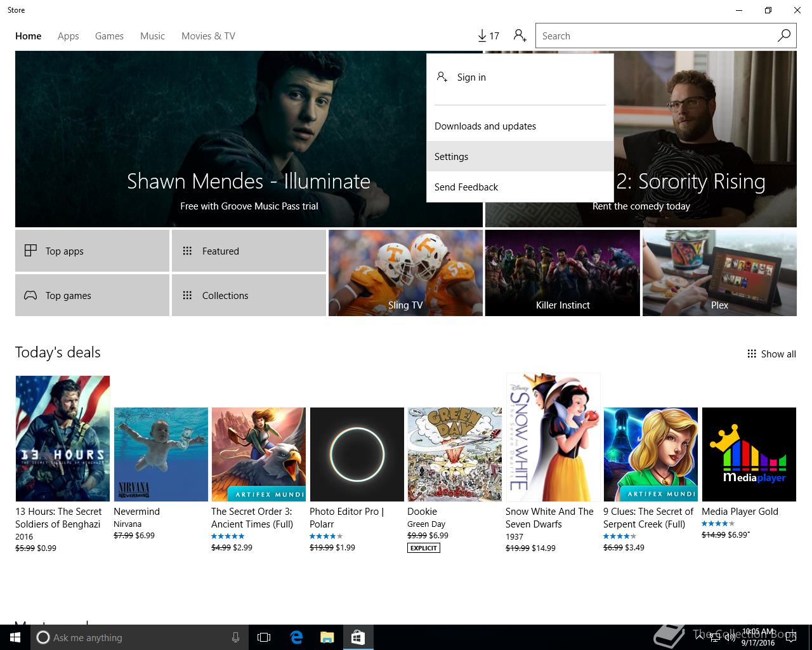Screen dimensions: 812x650
Task: Click the Rent the comedy today text
Action: [641, 206]
